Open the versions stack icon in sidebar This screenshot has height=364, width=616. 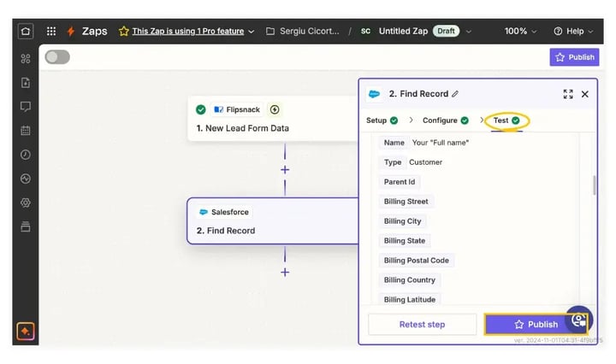(26, 226)
